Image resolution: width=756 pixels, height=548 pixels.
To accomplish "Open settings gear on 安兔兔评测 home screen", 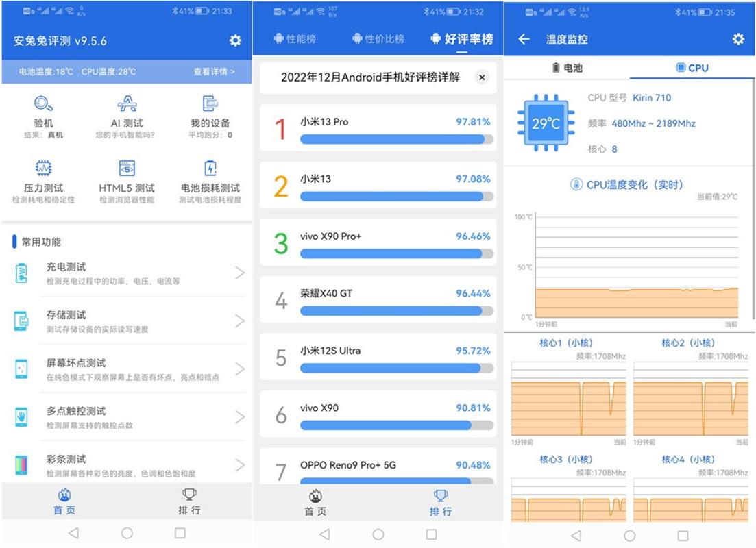I will [x=235, y=40].
